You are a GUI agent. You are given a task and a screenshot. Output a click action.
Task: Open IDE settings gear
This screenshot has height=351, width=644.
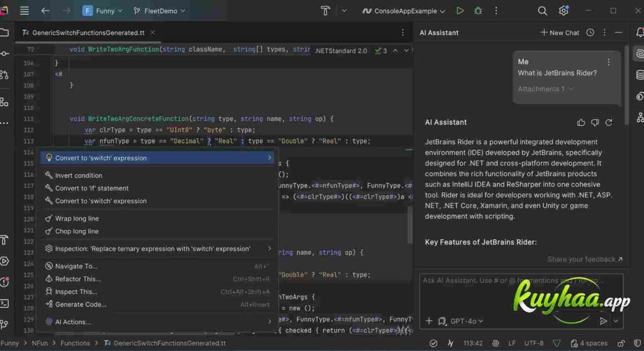563,11
